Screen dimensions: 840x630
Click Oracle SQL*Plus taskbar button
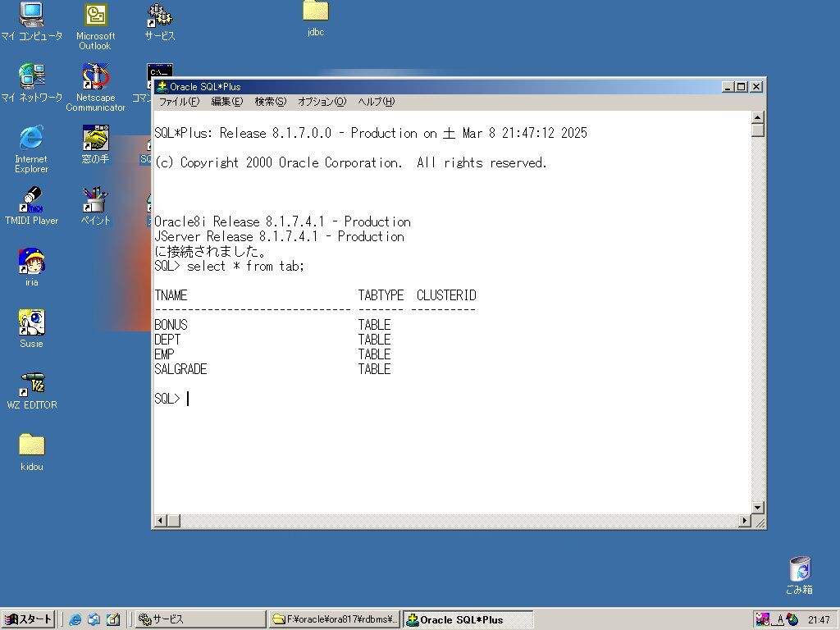pyautogui.click(x=468, y=619)
